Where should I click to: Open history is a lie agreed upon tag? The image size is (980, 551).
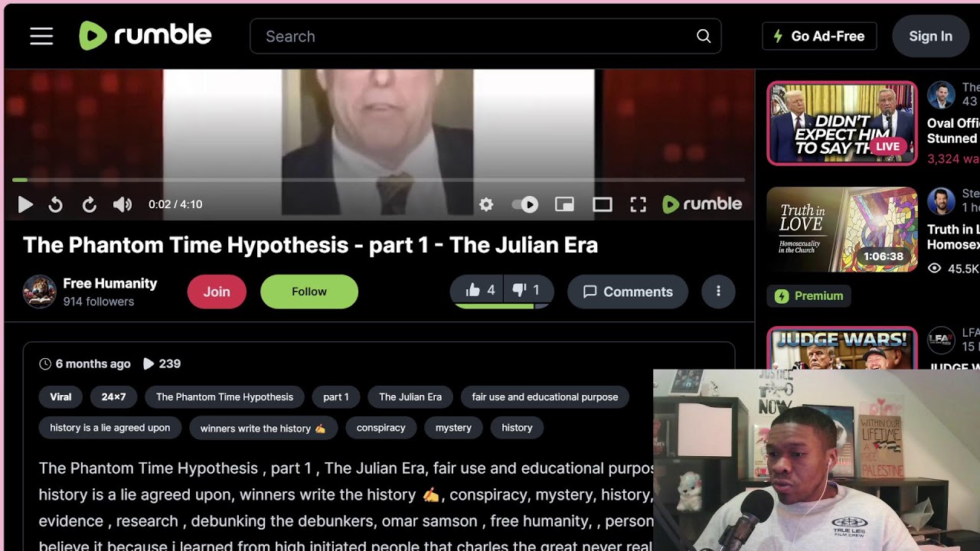pyautogui.click(x=110, y=428)
